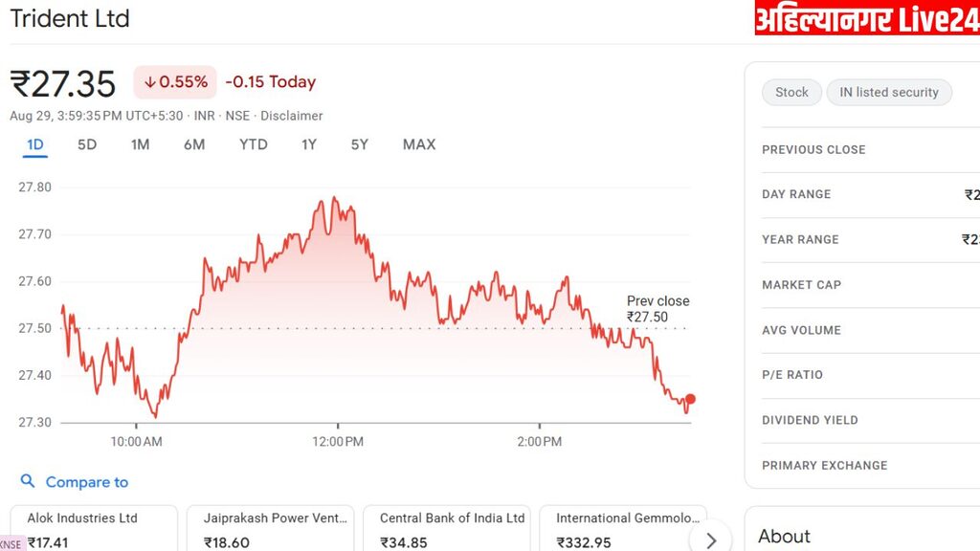Select the 1M chart range

[x=141, y=144]
